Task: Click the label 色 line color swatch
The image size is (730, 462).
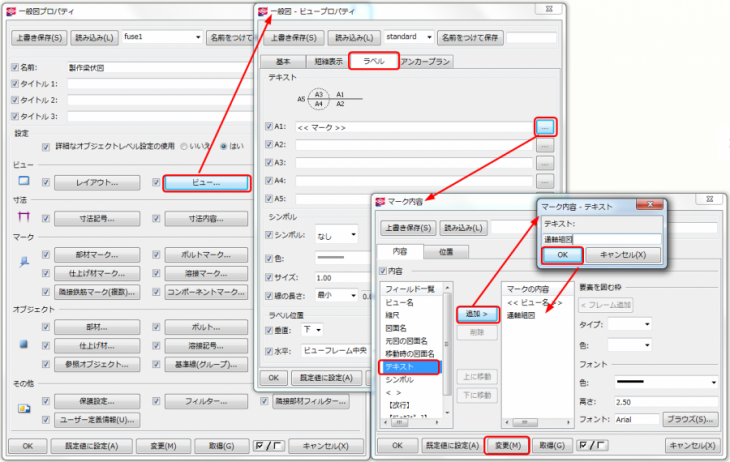Action: [338, 258]
